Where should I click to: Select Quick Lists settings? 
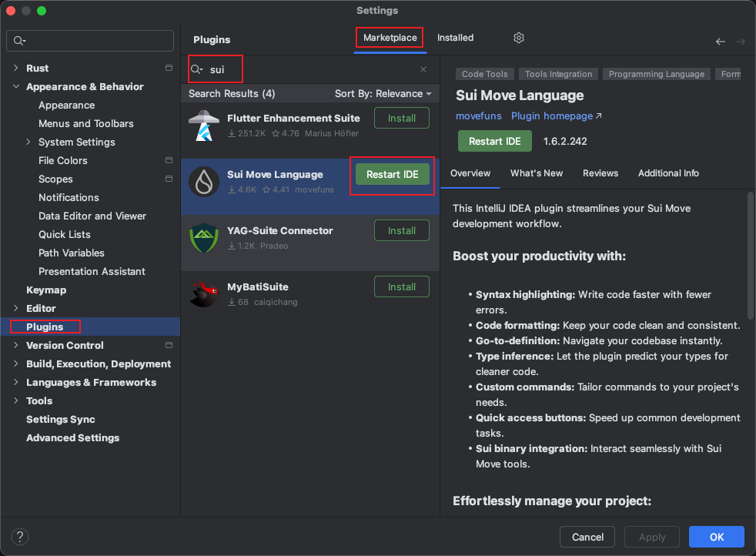pyautogui.click(x=64, y=234)
